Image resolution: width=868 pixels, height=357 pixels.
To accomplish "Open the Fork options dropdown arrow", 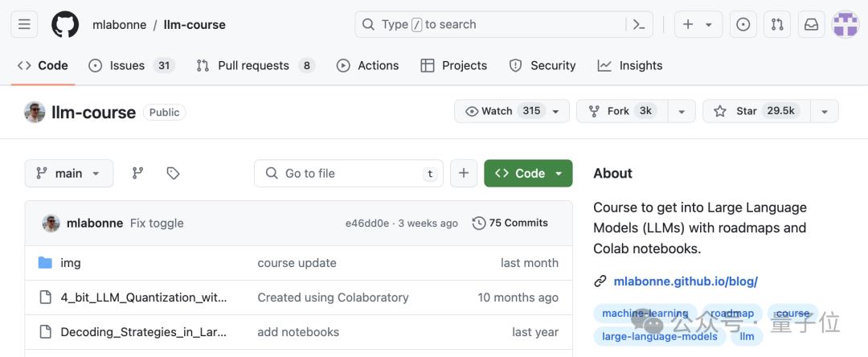I will tap(682, 111).
